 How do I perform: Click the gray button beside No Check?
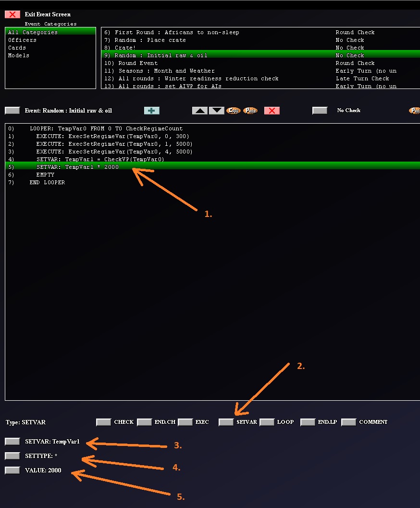[320, 111]
